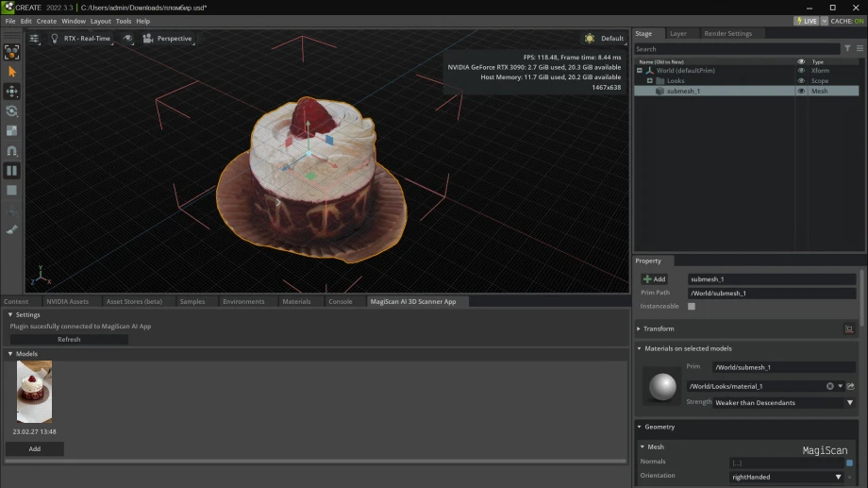Click the Stage search field

pos(737,49)
